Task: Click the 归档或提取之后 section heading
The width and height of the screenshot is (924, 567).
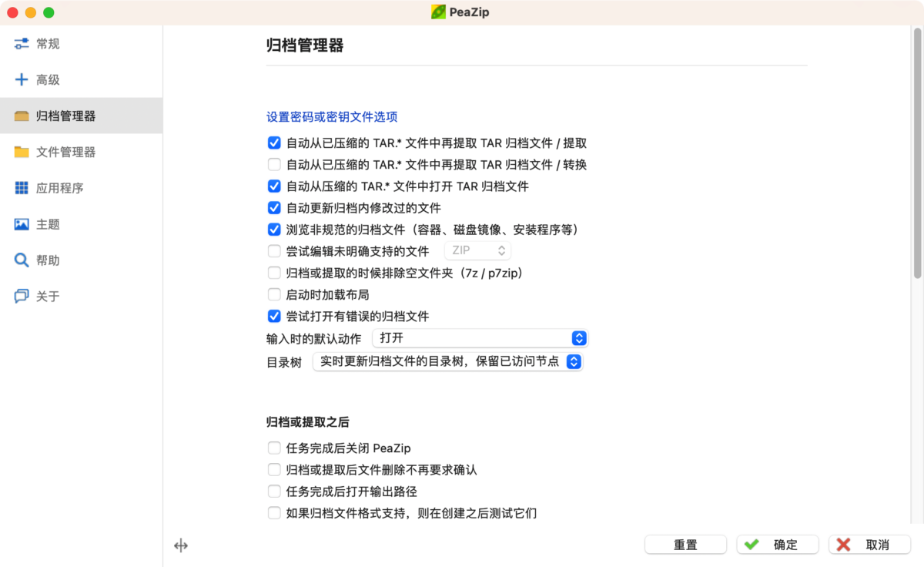Action: point(308,421)
